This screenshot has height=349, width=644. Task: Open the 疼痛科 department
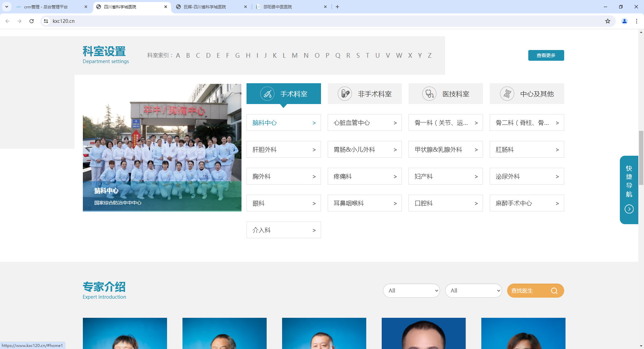tap(365, 176)
